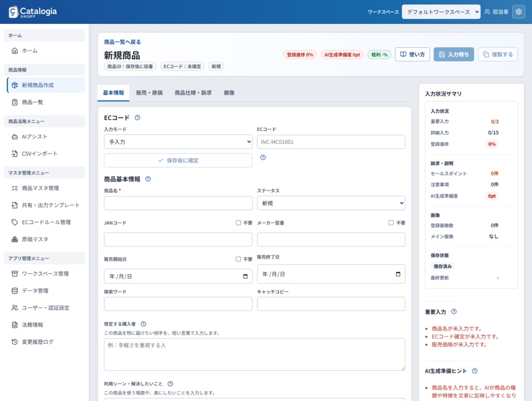
Task: Click the 商品基本情報 help icon
Action: pos(148,179)
